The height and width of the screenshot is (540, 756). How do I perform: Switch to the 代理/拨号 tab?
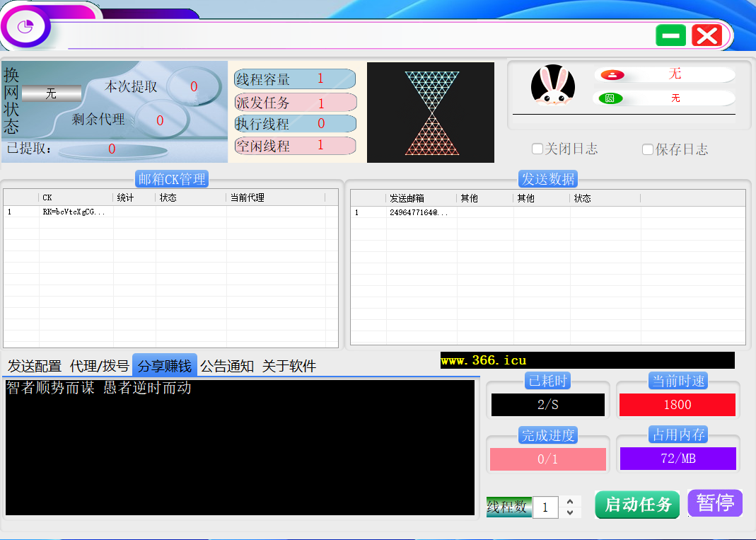click(x=100, y=366)
